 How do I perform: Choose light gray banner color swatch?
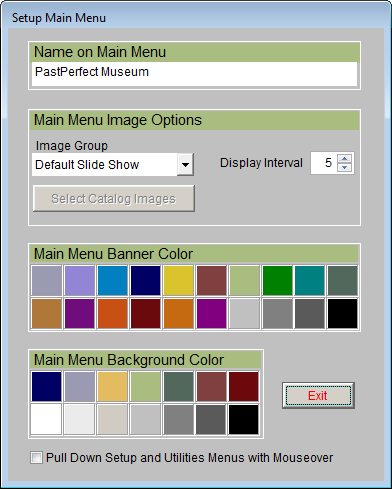(244, 314)
